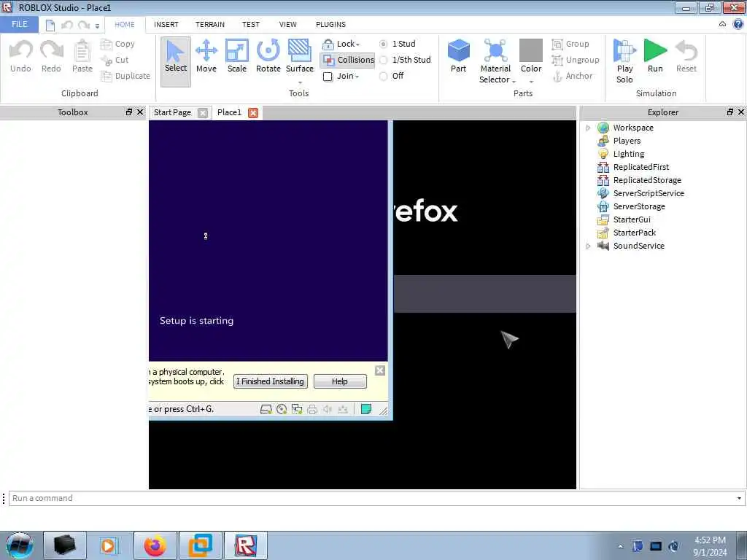Click Copy in the Clipboard group
747x560 pixels.
pos(117,44)
